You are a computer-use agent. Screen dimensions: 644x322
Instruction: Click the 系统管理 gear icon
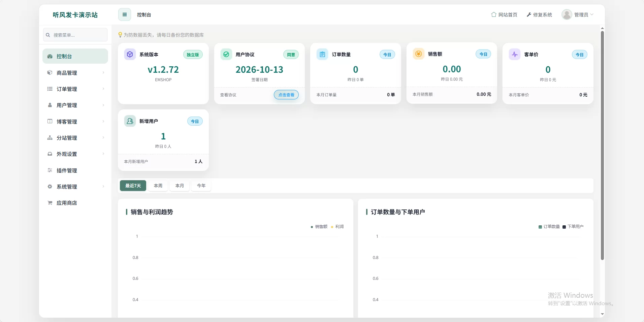(x=50, y=187)
